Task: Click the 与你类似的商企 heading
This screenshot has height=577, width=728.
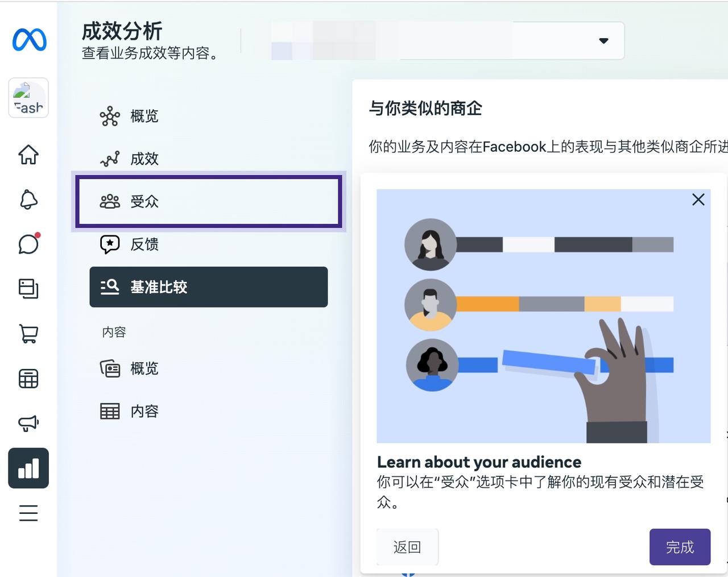Action: tap(425, 108)
